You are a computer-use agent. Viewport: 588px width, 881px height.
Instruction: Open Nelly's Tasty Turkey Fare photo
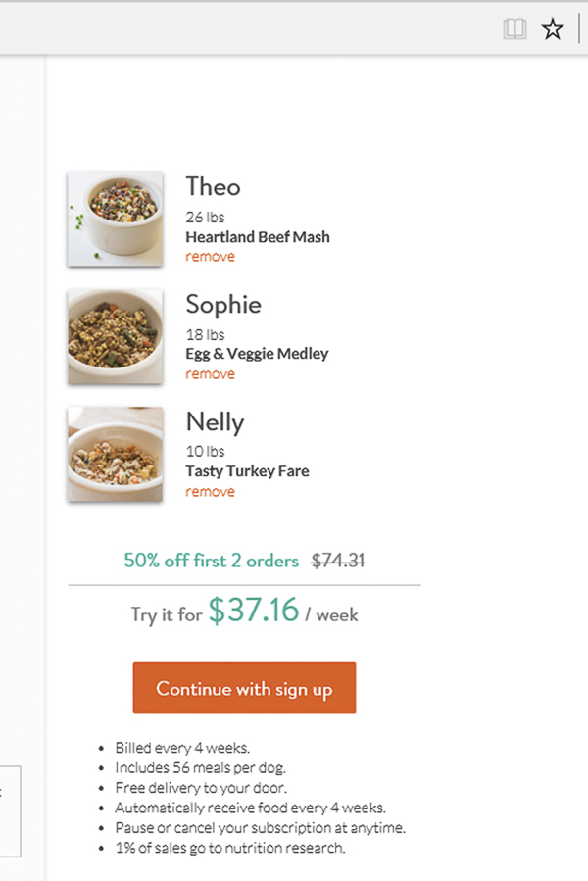pyautogui.click(x=115, y=454)
